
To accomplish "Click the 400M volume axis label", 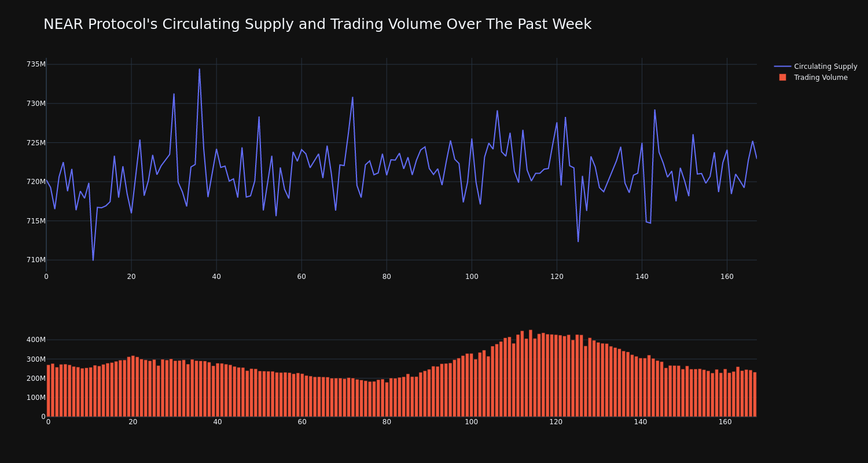I will point(36,340).
